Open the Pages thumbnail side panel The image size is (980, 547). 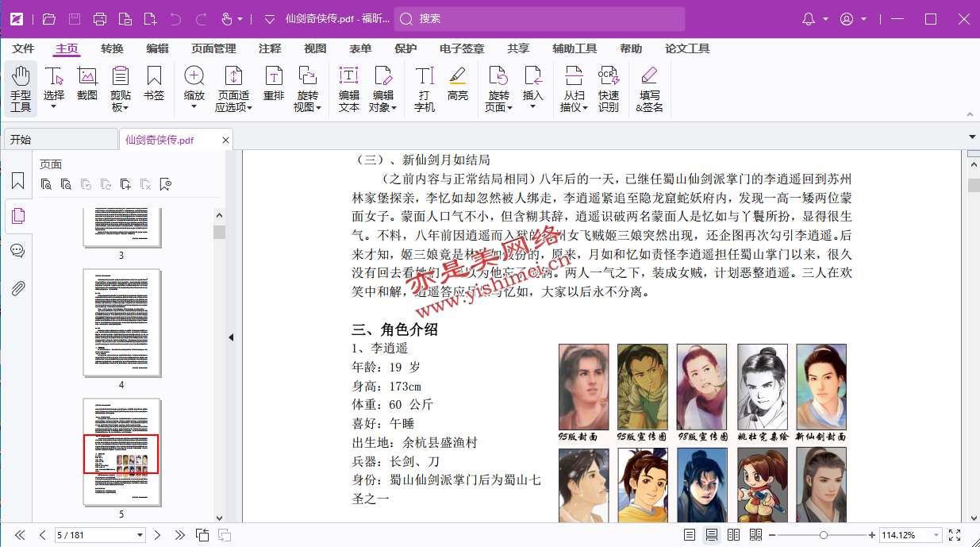coord(17,215)
